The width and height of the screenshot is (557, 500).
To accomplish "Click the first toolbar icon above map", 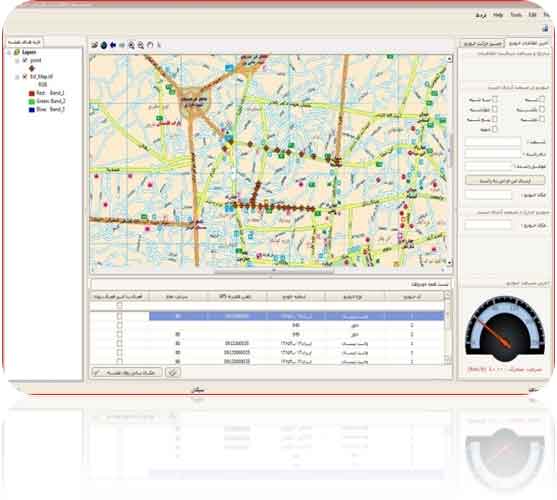I will pyautogui.click(x=94, y=45).
